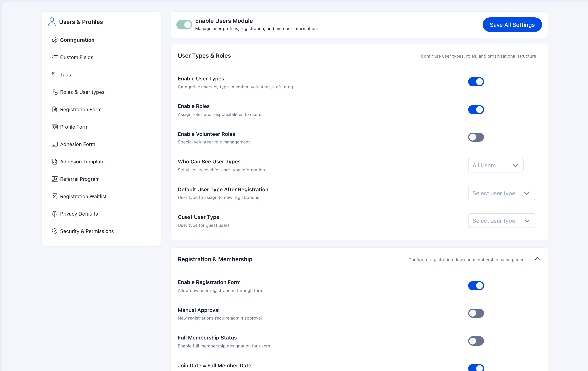Viewport: 588px width, 371px height.
Task: Click the Tags label icon
Action: coord(55,74)
